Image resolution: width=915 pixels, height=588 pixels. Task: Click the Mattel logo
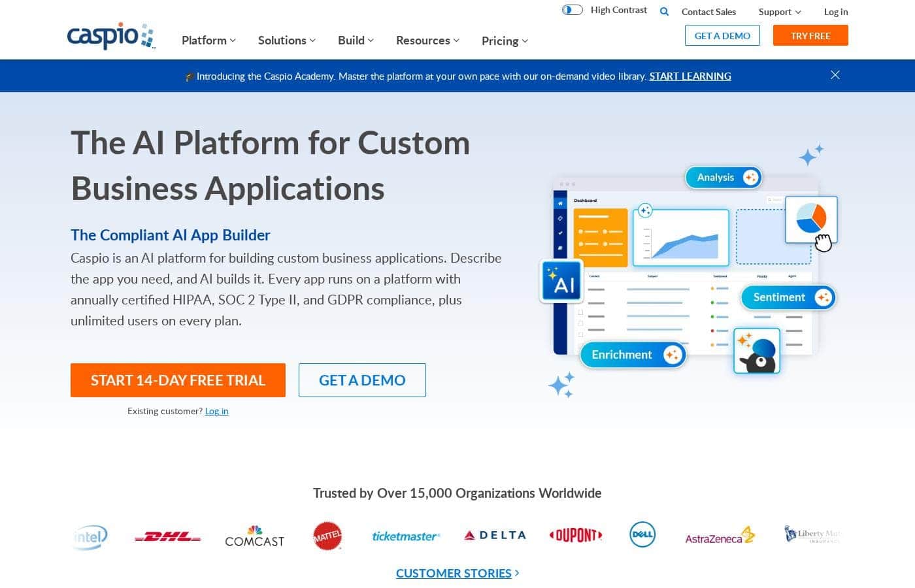tap(327, 536)
